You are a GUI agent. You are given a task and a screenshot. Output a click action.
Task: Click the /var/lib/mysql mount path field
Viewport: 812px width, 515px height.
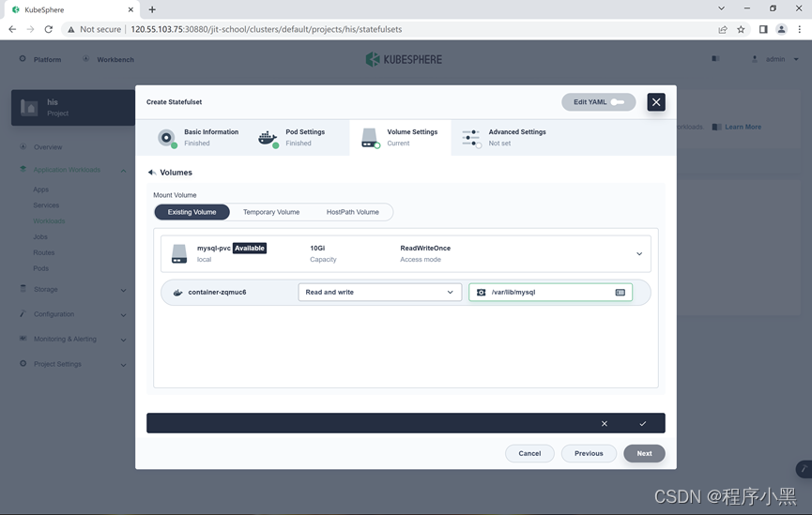coord(550,293)
